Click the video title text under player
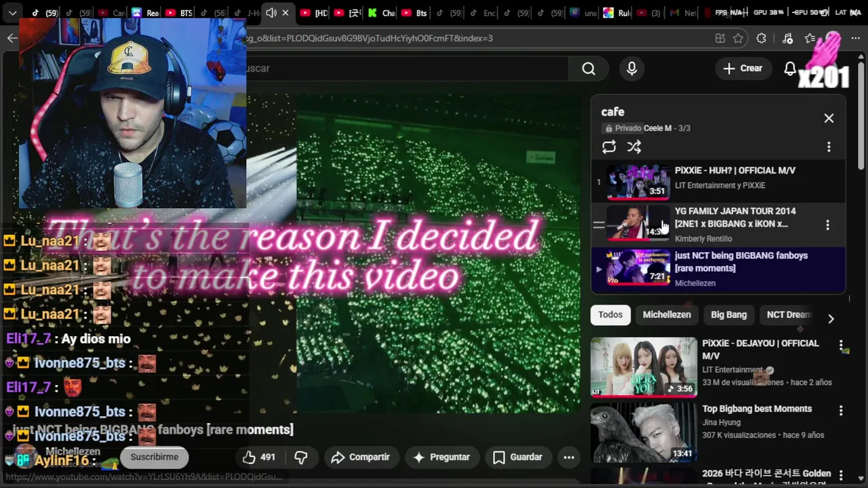The width and height of the screenshot is (868, 488). pyautogui.click(x=153, y=430)
